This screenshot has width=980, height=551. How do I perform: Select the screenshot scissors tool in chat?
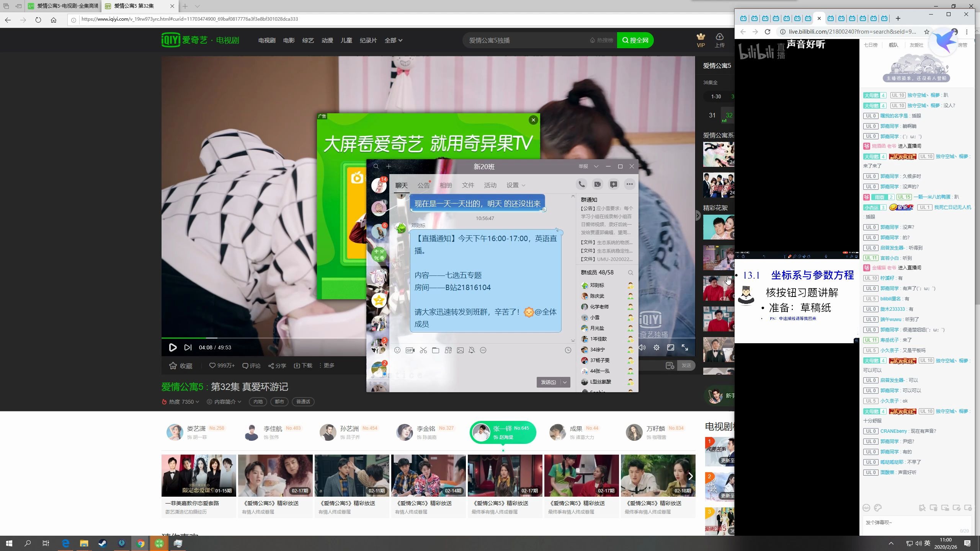pos(423,350)
